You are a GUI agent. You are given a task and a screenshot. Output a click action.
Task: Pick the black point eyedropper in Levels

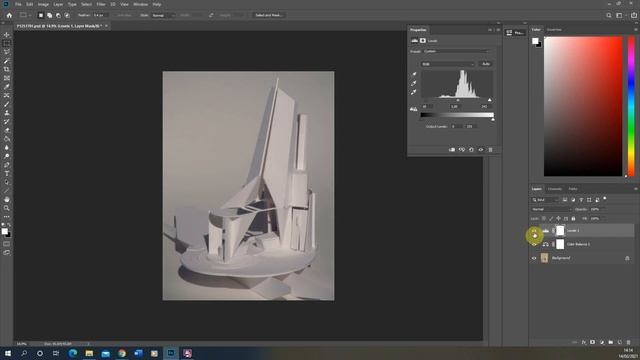[x=414, y=74]
